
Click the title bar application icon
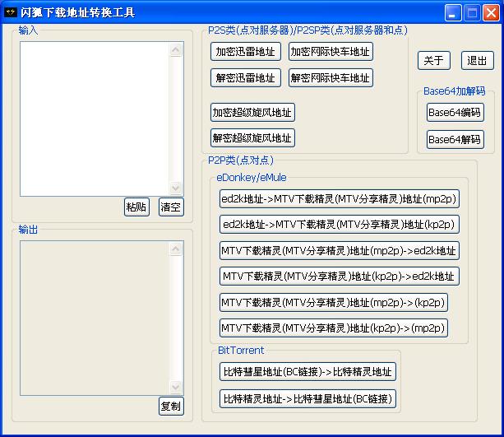[11, 12]
